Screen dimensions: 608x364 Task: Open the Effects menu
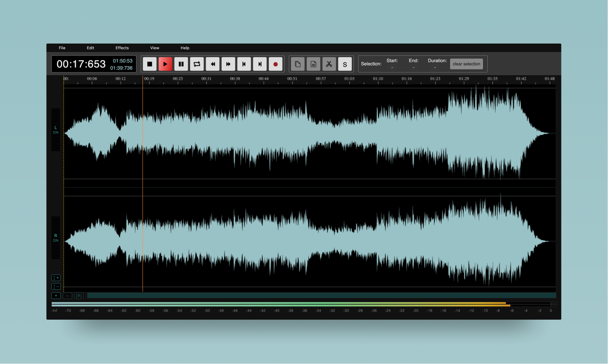point(122,48)
